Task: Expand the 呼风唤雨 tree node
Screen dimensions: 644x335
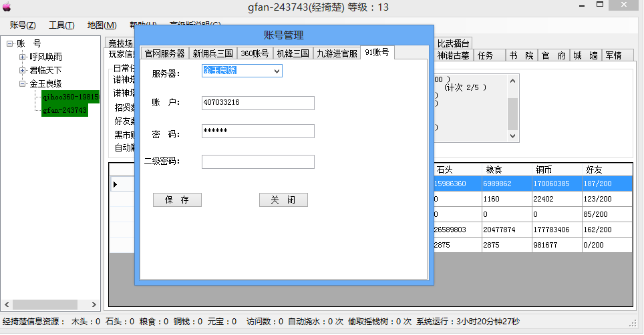Action: (23, 57)
